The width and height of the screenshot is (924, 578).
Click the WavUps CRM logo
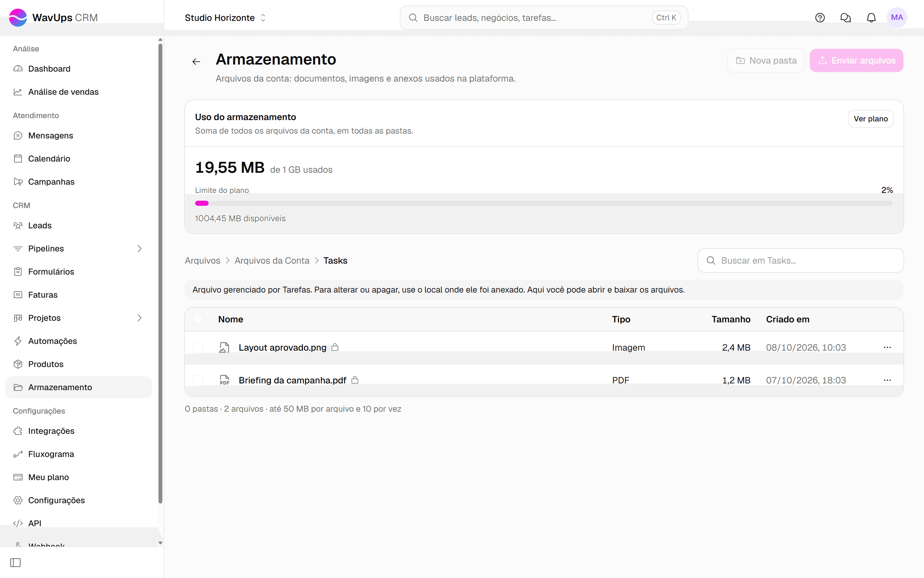pyautogui.click(x=53, y=18)
